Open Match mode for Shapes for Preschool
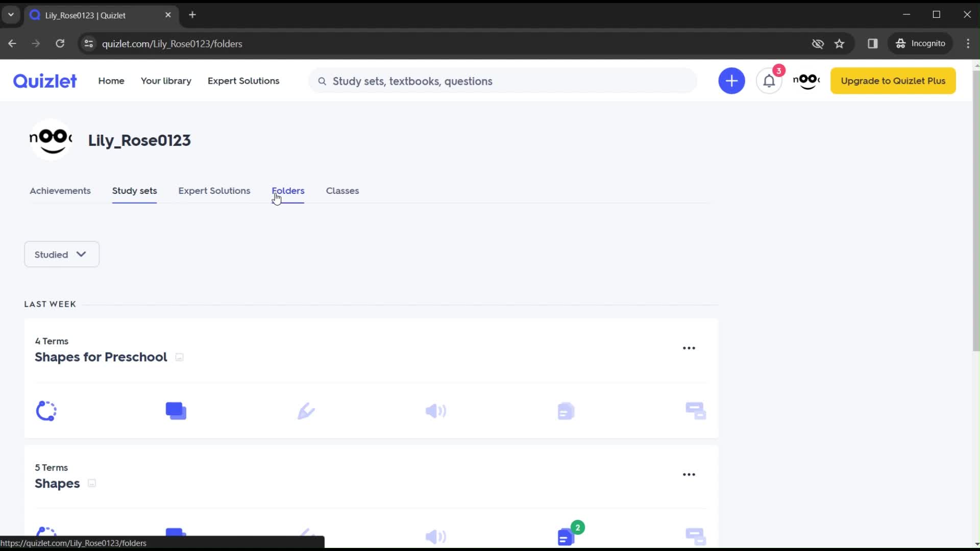Image resolution: width=980 pixels, height=551 pixels. click(x=696, y=411)
